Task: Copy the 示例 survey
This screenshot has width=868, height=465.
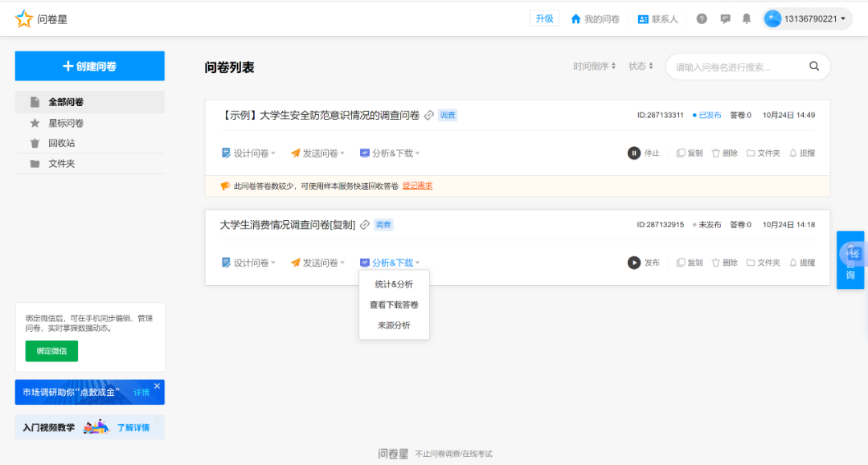Action: pyautogui.click(x=690, y=153)
